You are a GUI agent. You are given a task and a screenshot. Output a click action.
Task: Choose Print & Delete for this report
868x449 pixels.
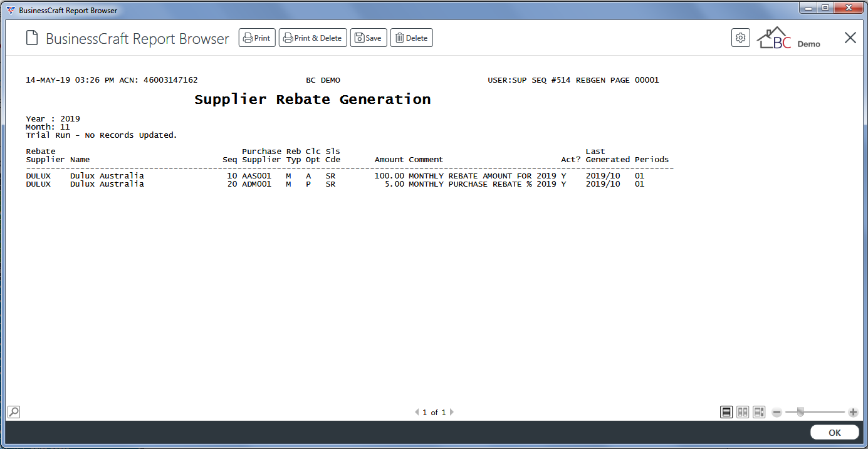click(x=313, y=38)
